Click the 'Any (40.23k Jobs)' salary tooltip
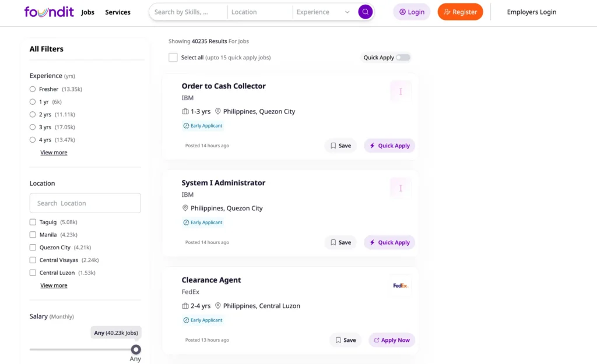 point(116,333)
